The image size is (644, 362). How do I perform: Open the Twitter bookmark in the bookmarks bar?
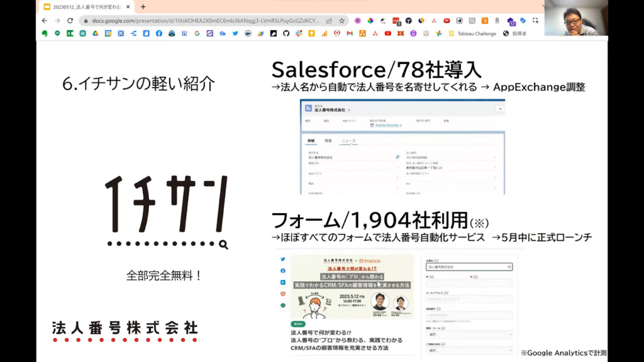coord(235,33)
